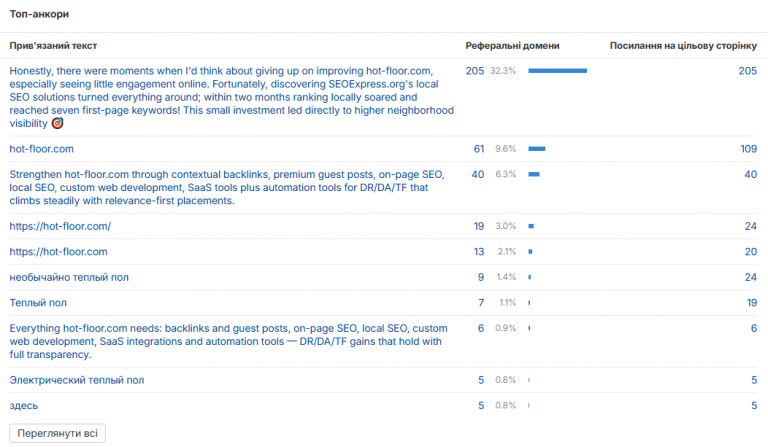Open the 'необычайно теплый пол' anchor
The height and width of the screenshot is (447, 768).
pos(69,277)
